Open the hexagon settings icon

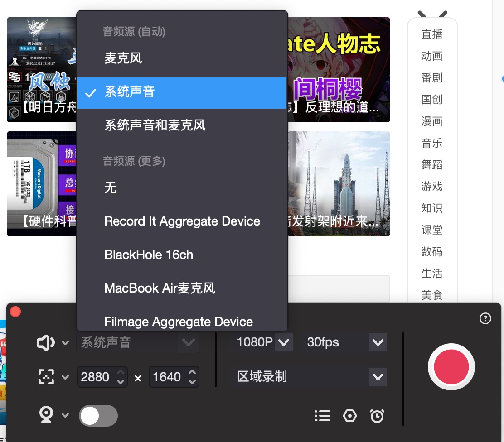(349, 416)
